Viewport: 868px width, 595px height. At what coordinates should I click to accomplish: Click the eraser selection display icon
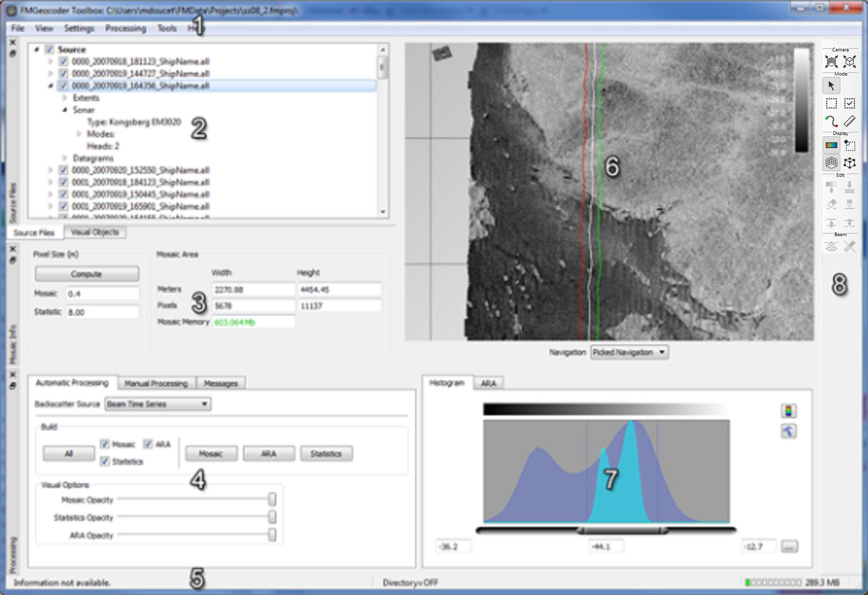click(x=849, y=145)
